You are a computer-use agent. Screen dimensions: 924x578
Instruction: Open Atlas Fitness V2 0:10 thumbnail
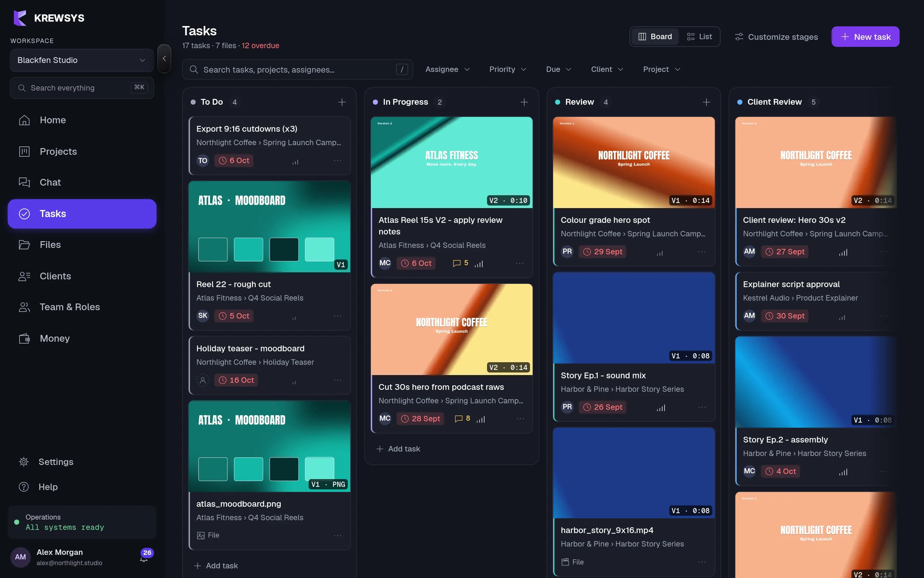click(451, 162)
